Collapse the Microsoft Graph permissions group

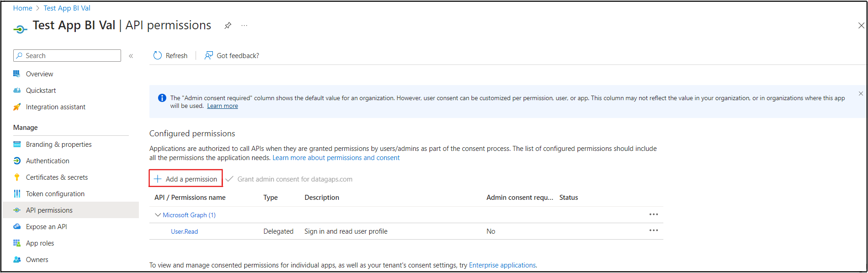158,215
